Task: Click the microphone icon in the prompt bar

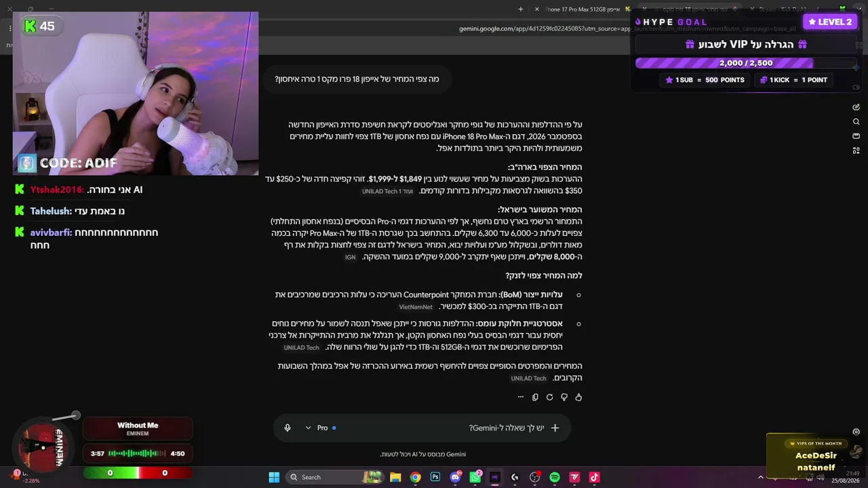Action: pyautogui.click(x=288, y=428)
